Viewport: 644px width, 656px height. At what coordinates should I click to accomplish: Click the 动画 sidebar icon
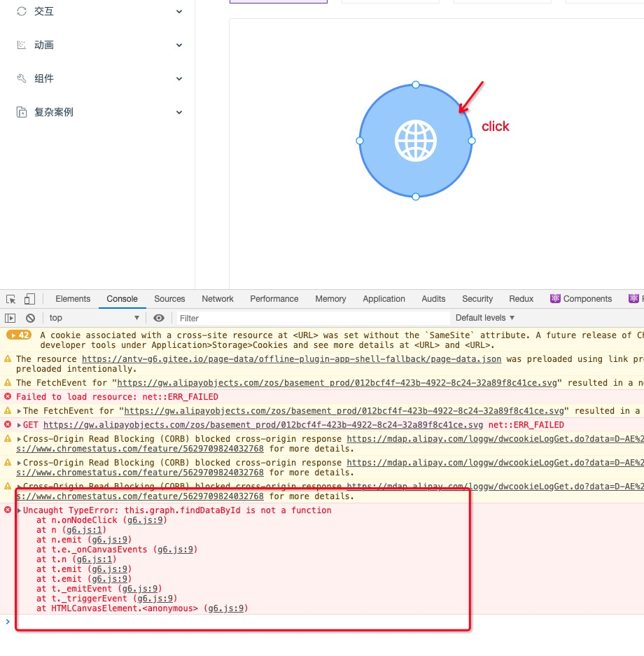point(21,45)
